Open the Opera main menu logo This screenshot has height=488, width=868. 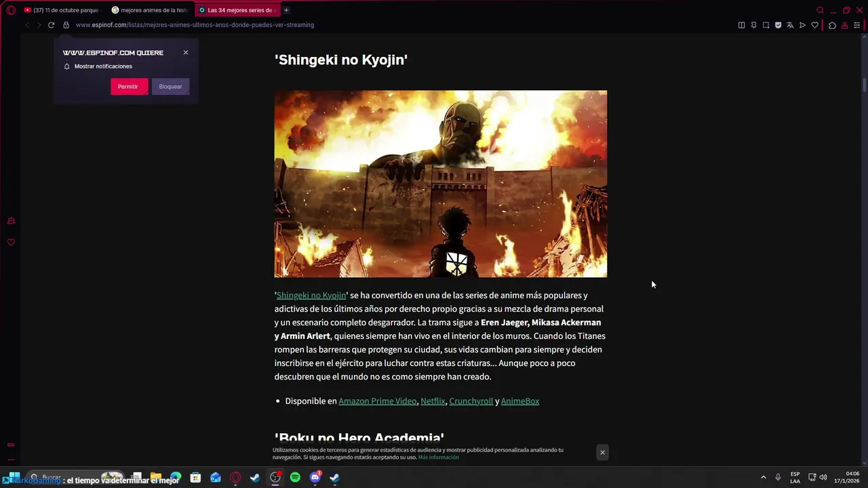click(x=11, y=10)
